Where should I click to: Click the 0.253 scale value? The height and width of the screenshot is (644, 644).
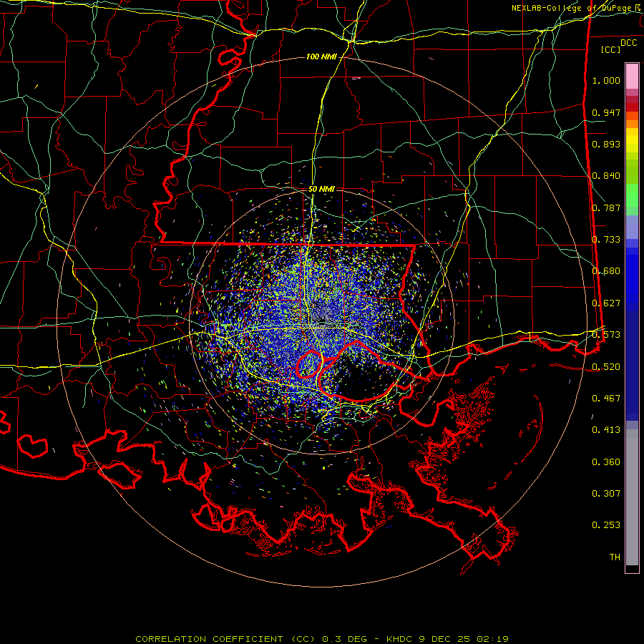click(606, 525)
